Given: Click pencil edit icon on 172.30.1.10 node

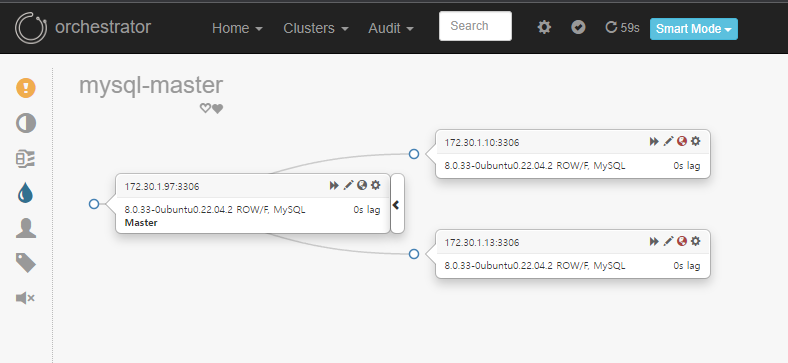Looking at the screenshot, I should [668, 141].
